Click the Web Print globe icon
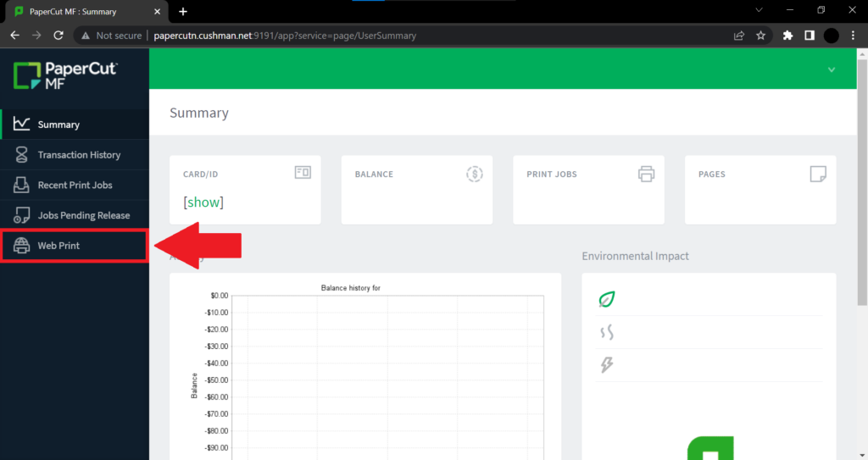This screenshot has height=460, width=868. pyautogui.click(x=22, y=246)
